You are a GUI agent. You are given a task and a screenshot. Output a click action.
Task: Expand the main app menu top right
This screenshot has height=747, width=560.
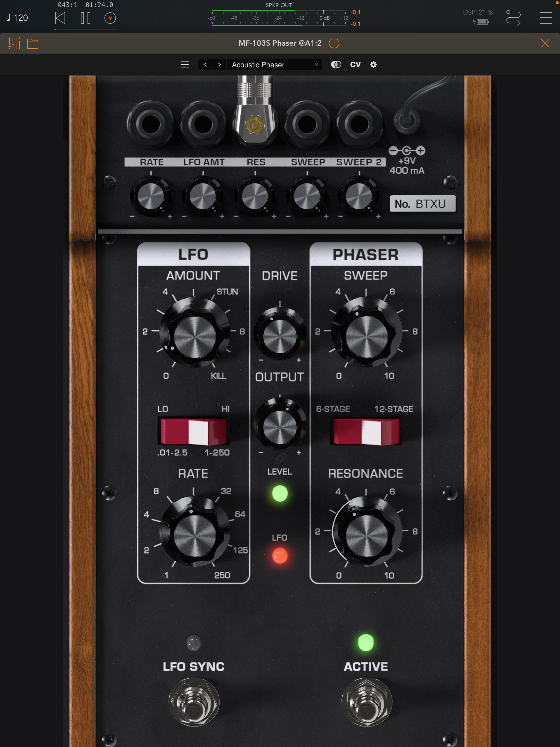click(x=546, y=18)
